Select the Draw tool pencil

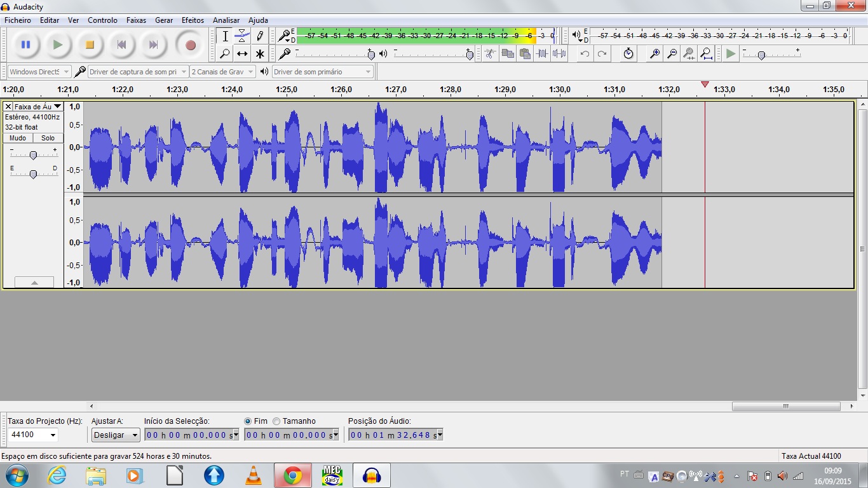pyautogui.click(x=259, y=36)
